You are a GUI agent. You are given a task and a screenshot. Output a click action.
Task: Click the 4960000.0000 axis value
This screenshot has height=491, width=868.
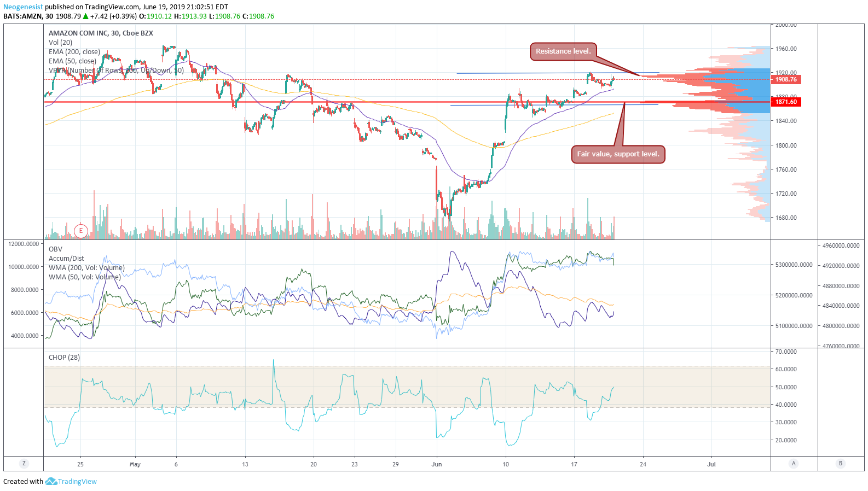click(x=841, y=245)
